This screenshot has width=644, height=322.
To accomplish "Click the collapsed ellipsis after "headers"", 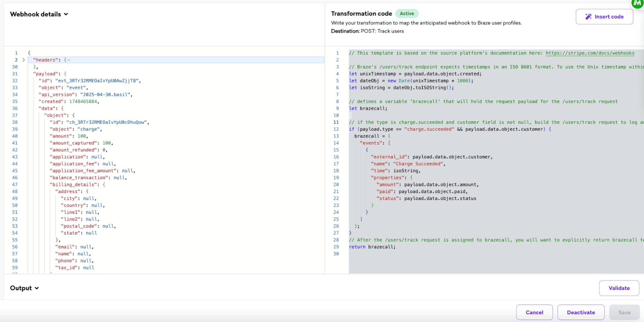I will click(69, 60).
